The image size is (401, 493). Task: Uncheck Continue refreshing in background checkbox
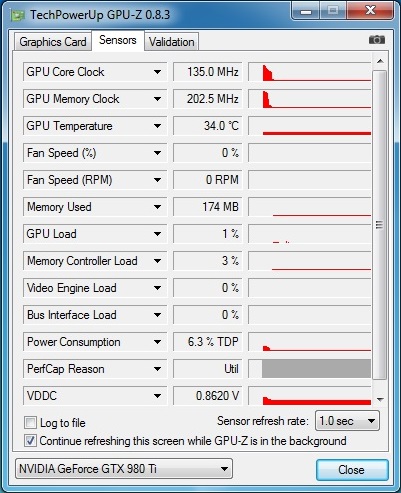tap(30, 441)
